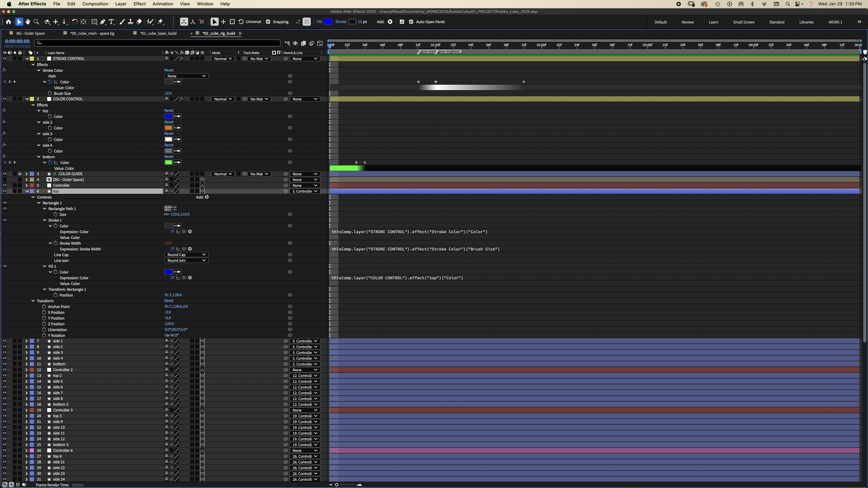The height and width of the screenshot is (488, 868).
Task: Open the Line Cap Round Cap dropdown
Action: pyautogui.click(x=186, y=255)
